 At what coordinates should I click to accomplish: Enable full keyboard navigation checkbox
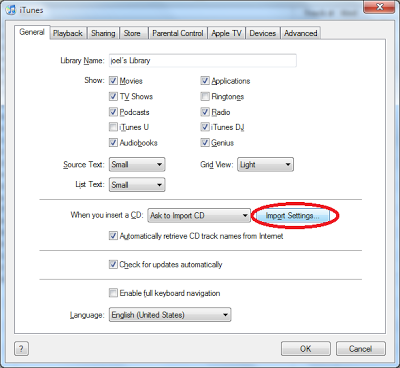pos(113,293)
